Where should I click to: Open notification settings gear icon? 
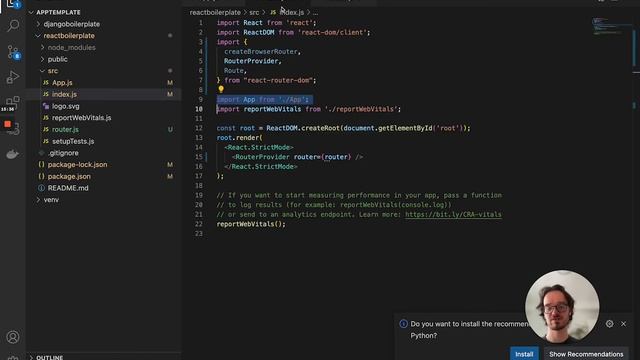(x=609, y=324)
